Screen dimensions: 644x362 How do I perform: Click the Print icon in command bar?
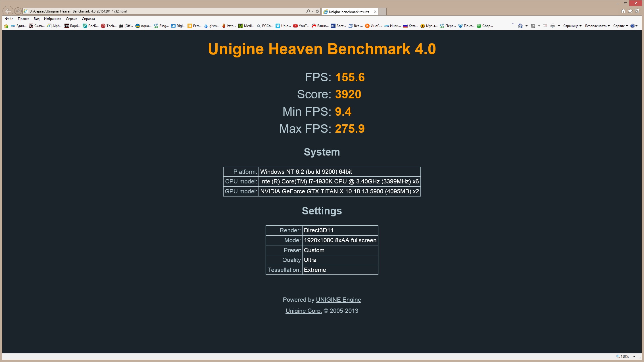553,26
